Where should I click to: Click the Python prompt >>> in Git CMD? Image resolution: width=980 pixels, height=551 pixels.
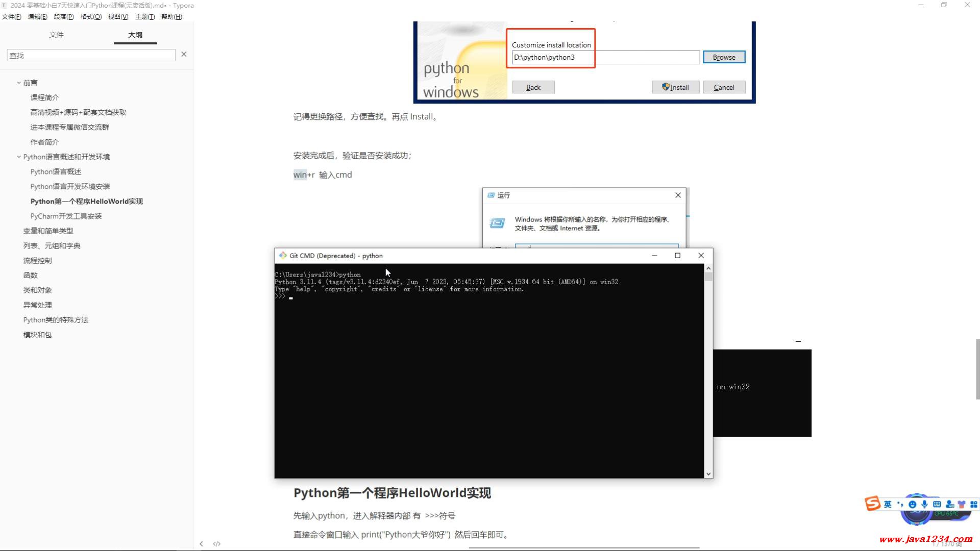click(x=280, y=296)
